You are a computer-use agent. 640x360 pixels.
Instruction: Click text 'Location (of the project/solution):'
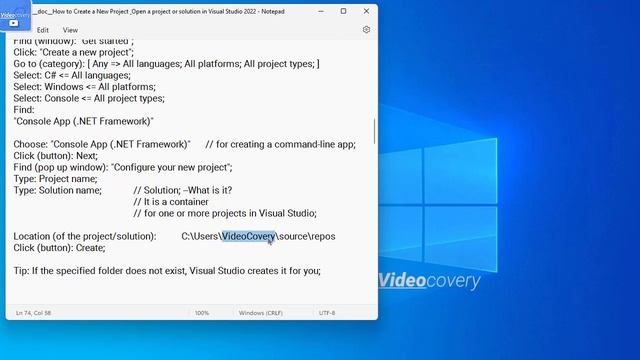coord(85,236)
